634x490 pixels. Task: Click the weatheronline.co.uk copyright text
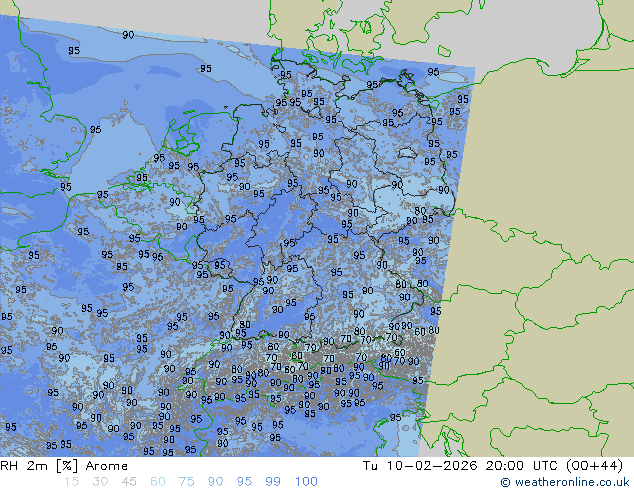click(x=564, y=482)
